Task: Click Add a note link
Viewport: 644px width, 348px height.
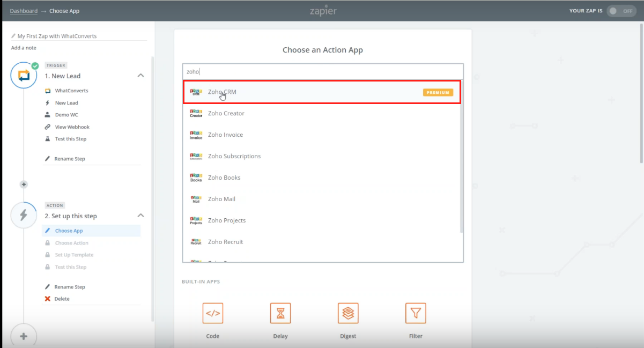Action: click(24, 48)
